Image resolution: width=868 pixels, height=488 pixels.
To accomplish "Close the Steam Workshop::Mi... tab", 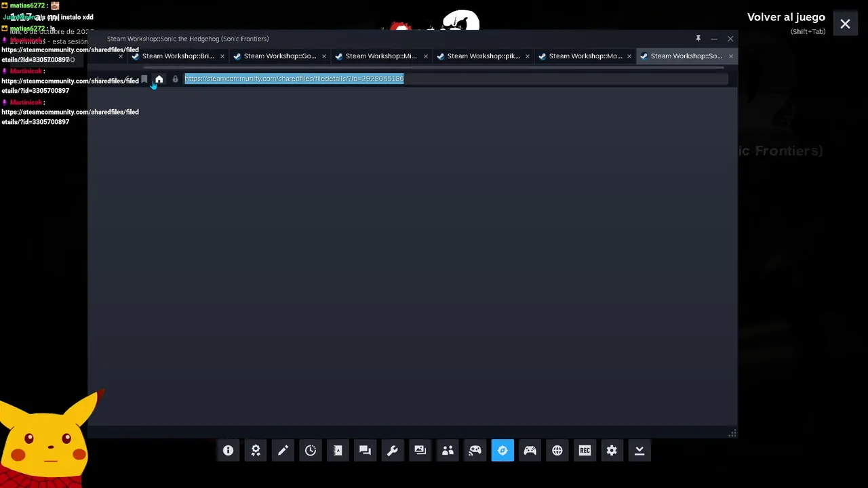I will click(x=425, y=56).
